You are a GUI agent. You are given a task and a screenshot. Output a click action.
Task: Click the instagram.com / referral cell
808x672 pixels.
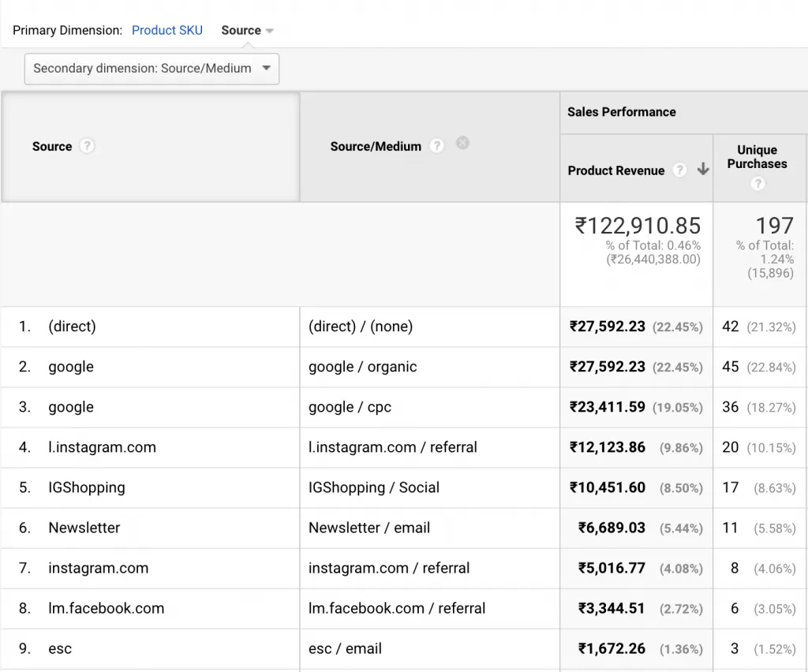(389, 568)
